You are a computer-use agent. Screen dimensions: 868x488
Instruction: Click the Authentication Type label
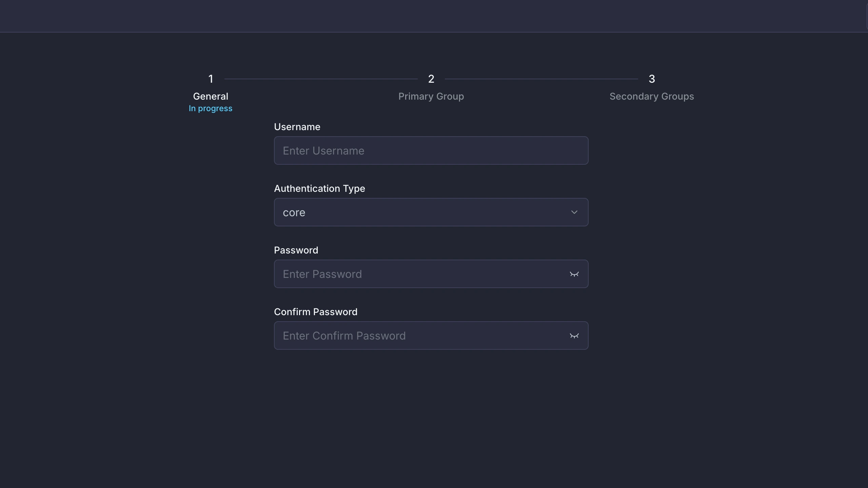click(319, 188)
